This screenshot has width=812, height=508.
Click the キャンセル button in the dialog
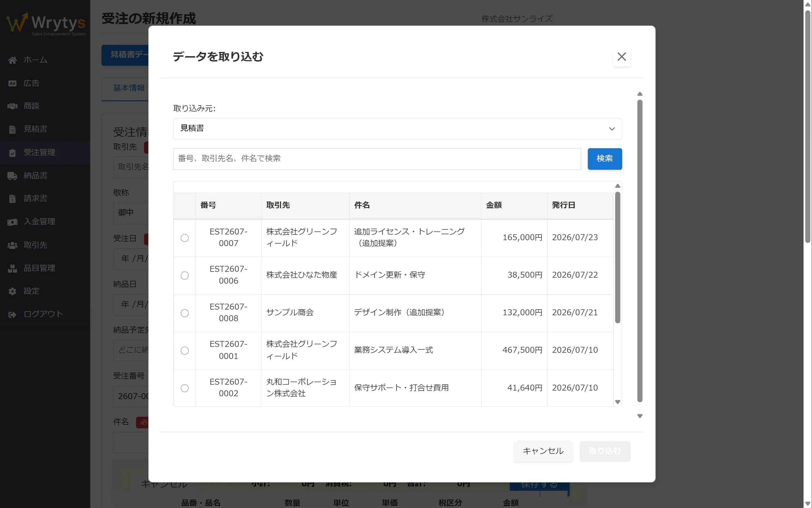point(543,451)
